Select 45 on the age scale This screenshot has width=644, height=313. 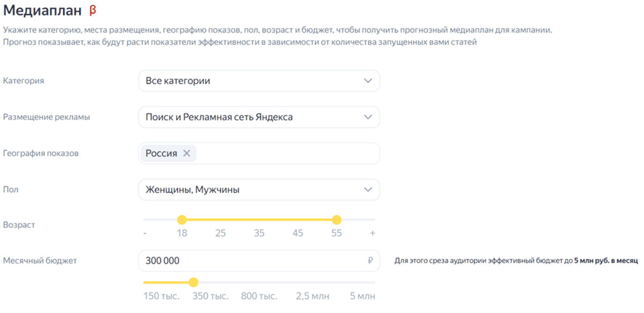pos(298,233)
